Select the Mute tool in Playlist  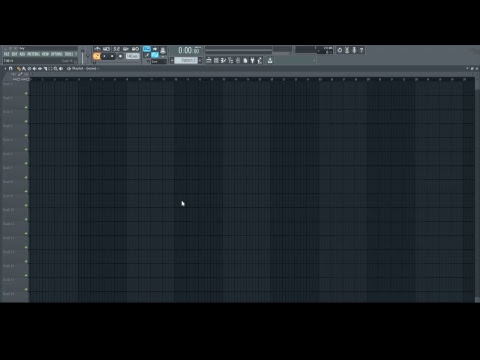34,68
